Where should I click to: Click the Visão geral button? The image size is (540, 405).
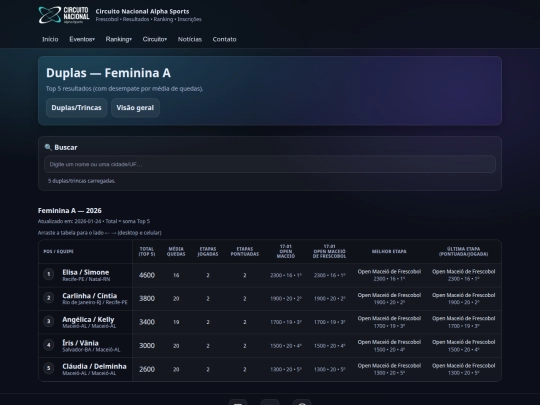pyautogui.click(x=135, y=108)
